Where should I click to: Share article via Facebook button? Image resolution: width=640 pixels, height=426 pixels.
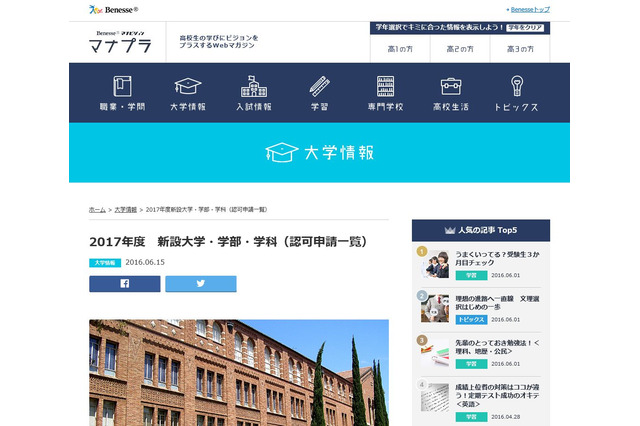click(x=125, y=284)
